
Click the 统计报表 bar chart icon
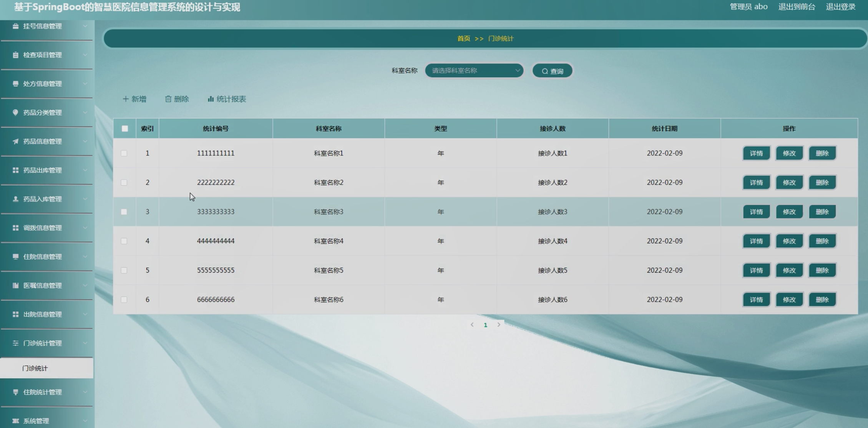pos(211,99)
